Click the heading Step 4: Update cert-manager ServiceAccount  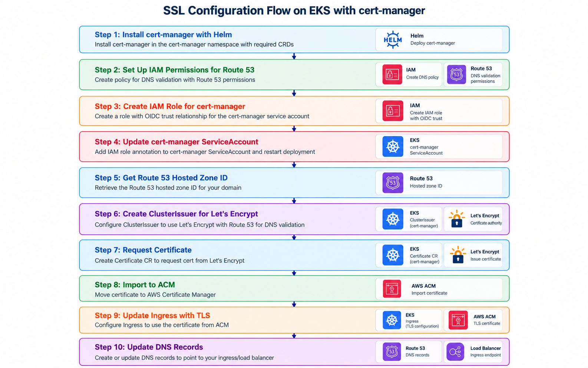(x=176, y=142)
